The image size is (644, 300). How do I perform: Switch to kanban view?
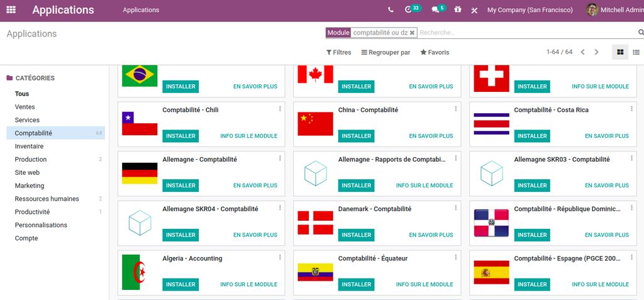pyautogui.click(x=620, y=52)
